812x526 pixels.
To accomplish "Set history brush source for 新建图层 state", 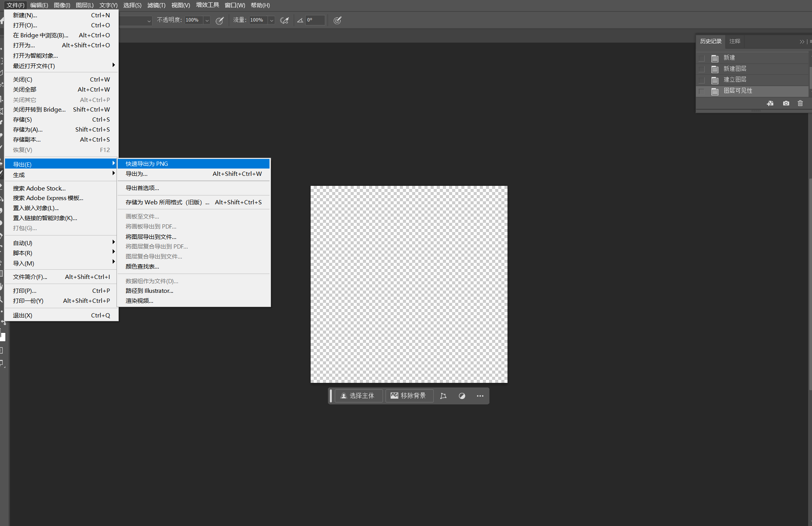I will click(702, 69).
